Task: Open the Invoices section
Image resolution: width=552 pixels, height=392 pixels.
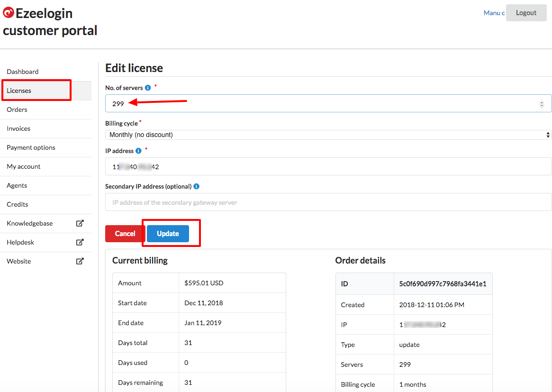Action: (46, 128)
